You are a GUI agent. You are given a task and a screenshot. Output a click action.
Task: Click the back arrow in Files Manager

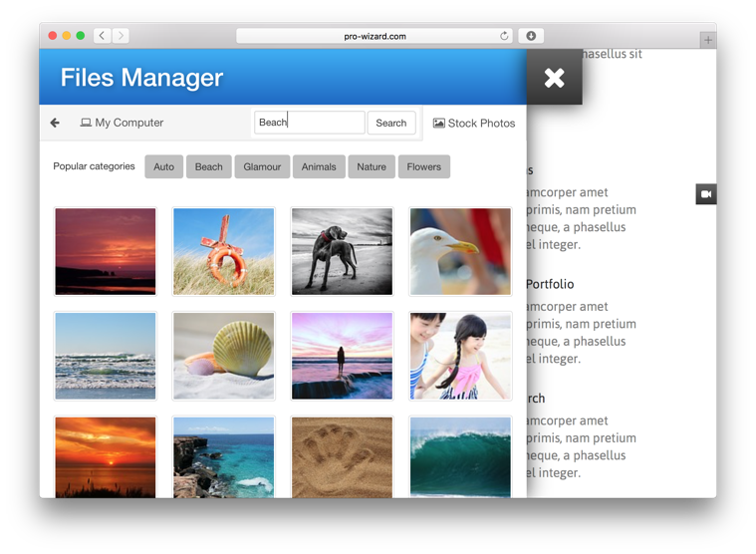[x=55, y=123]
